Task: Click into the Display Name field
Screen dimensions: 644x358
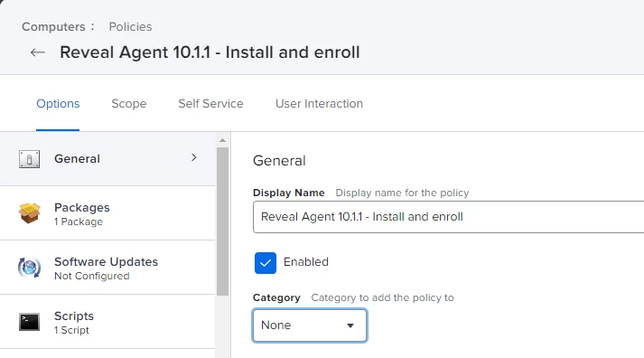Action: coord(449,217)
